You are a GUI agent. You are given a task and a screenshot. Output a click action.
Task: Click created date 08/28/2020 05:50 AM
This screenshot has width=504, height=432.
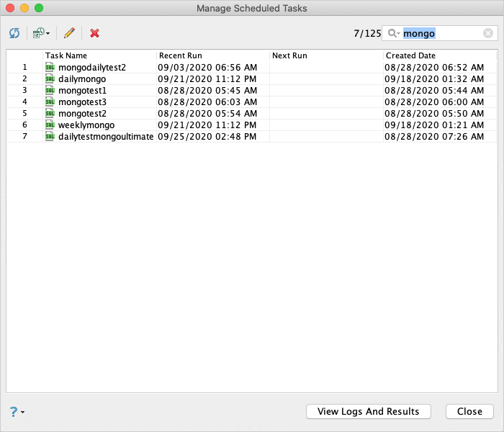434,114
